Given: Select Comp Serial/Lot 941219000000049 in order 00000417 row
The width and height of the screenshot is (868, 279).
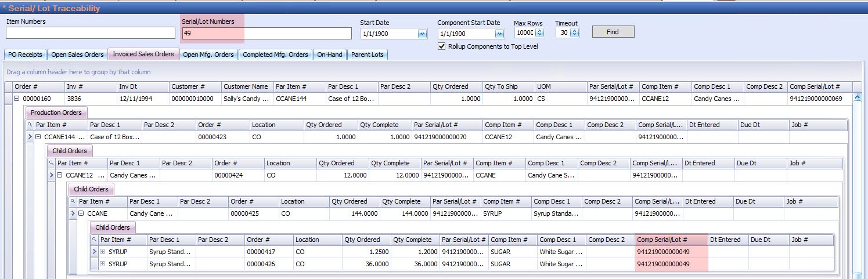Looking at the screenshot, I should pos(671,252).
